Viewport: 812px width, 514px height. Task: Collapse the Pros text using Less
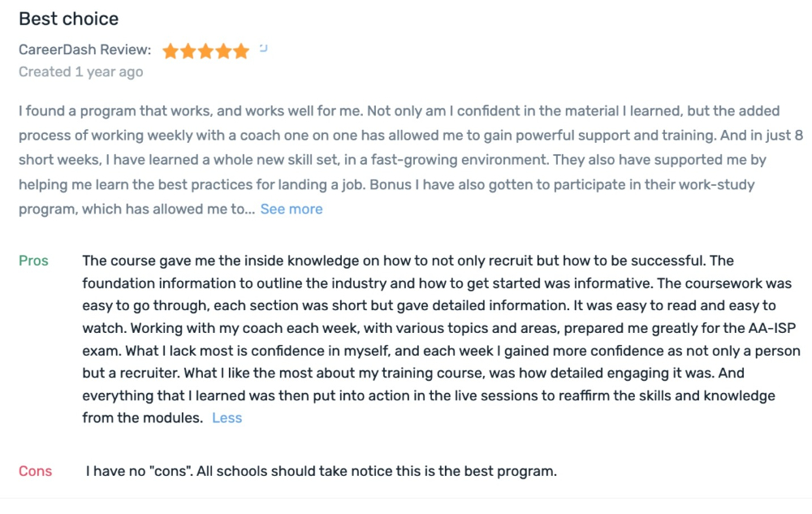[x=227, y=417]
